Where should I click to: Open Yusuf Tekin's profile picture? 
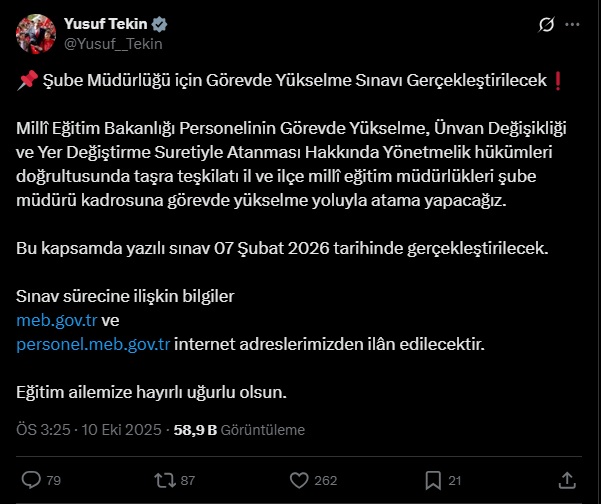tap(35, 33)
